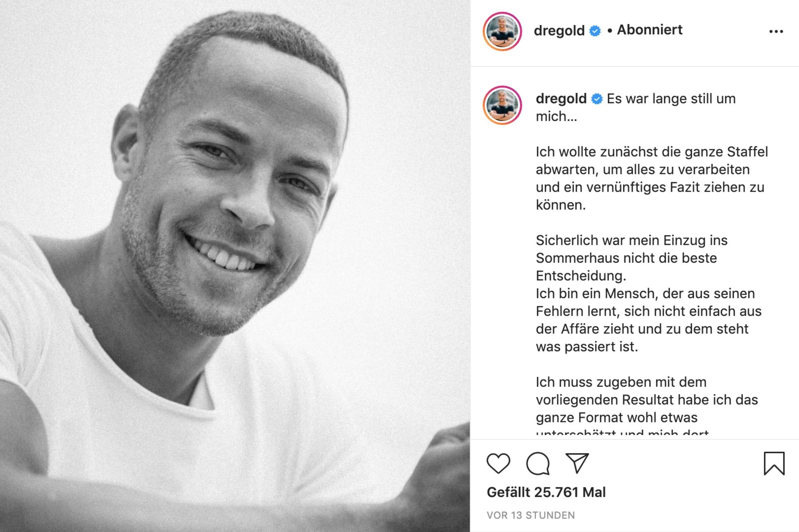
Task: Click the black and white portrait photo
Action: tap(235, 266)
